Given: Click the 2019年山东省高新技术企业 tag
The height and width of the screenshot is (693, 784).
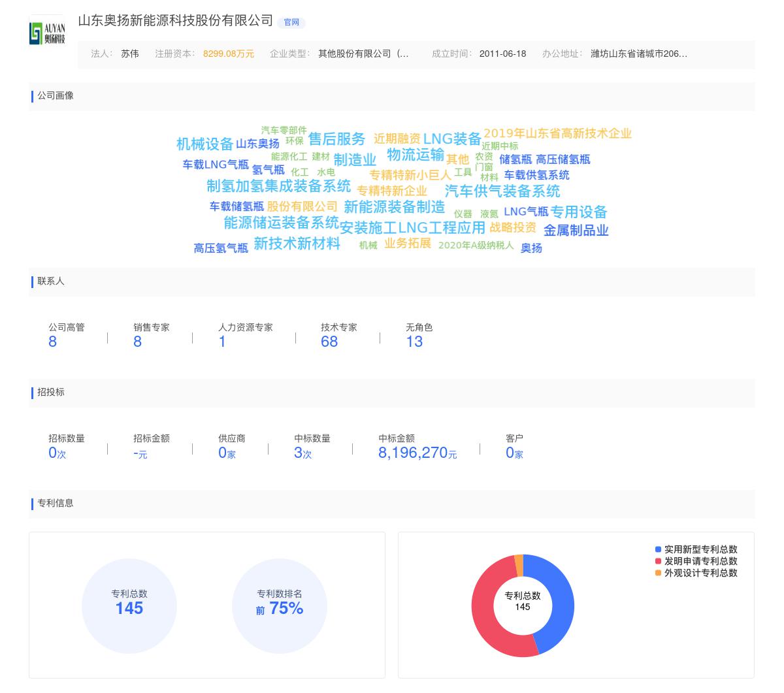Looking at the screenshot, I should point(557,134).
